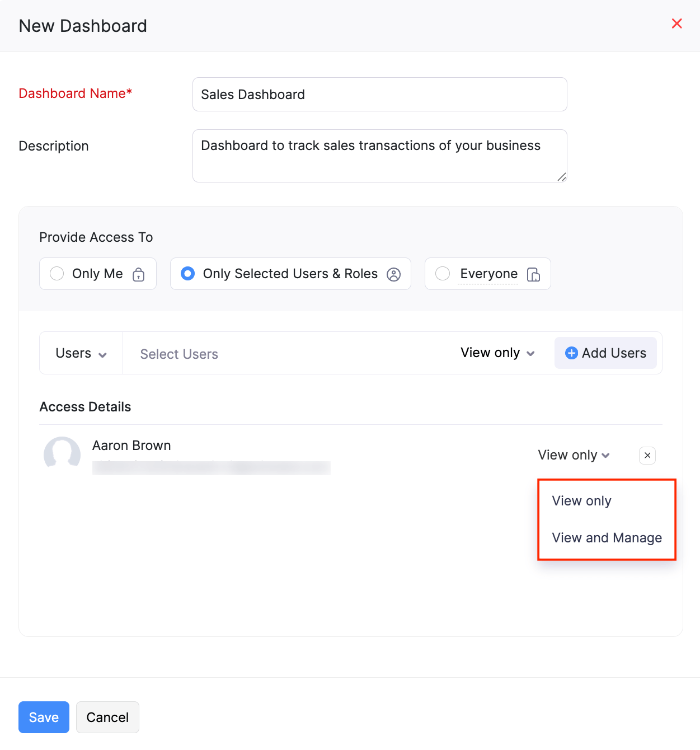The image size is (700, 750).
Task: Save the new dashboard
Action: pyautogui.click(x=44, y=717)
